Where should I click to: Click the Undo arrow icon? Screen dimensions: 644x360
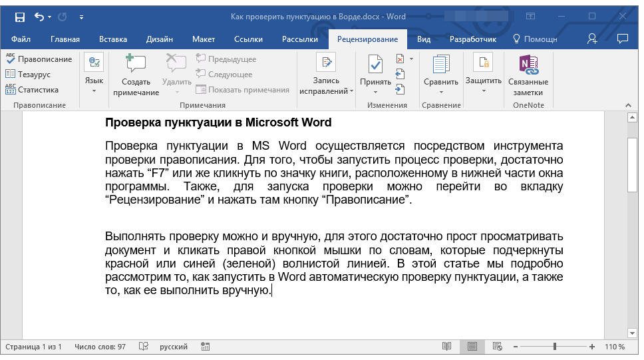[39, 17]
